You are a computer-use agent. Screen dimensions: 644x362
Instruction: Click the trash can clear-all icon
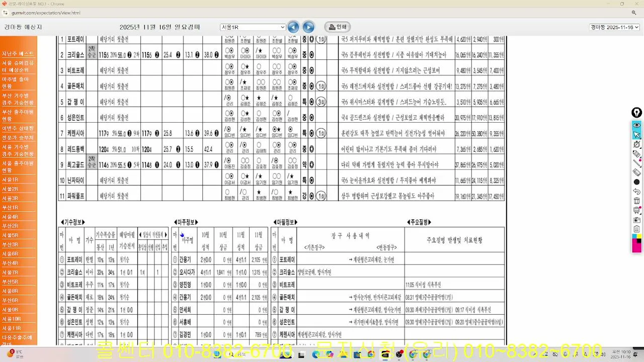point(636,201)
